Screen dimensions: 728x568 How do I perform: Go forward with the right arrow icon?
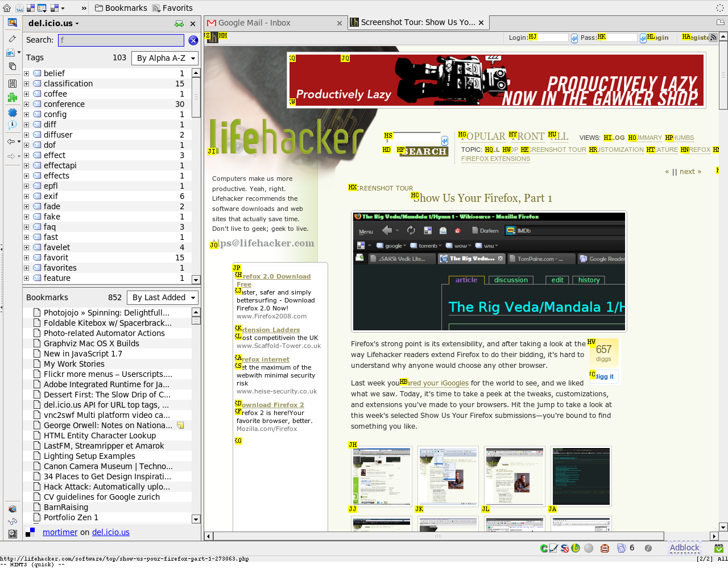click(11, 156)
